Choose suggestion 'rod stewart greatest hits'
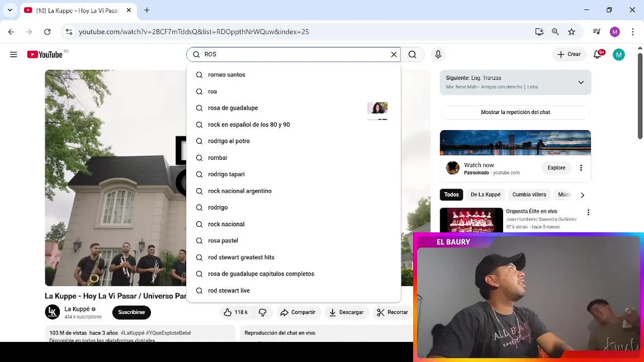Screen dimensions: 644x362 [x=293, y=257]
